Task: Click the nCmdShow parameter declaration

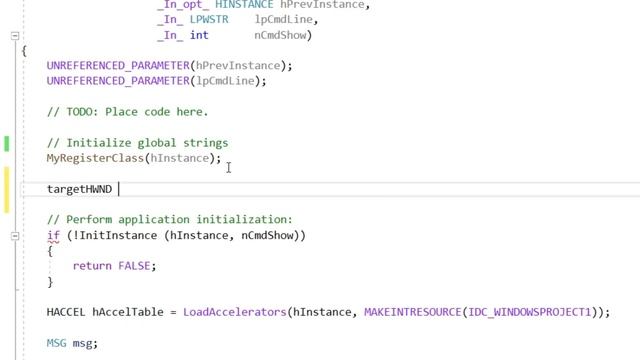Action: coord(280,35)
